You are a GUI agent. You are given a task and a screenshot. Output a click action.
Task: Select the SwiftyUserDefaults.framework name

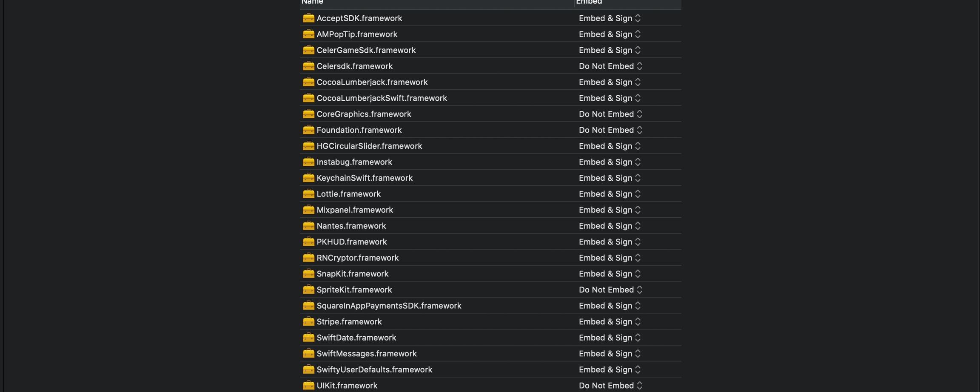pos(374,369)
